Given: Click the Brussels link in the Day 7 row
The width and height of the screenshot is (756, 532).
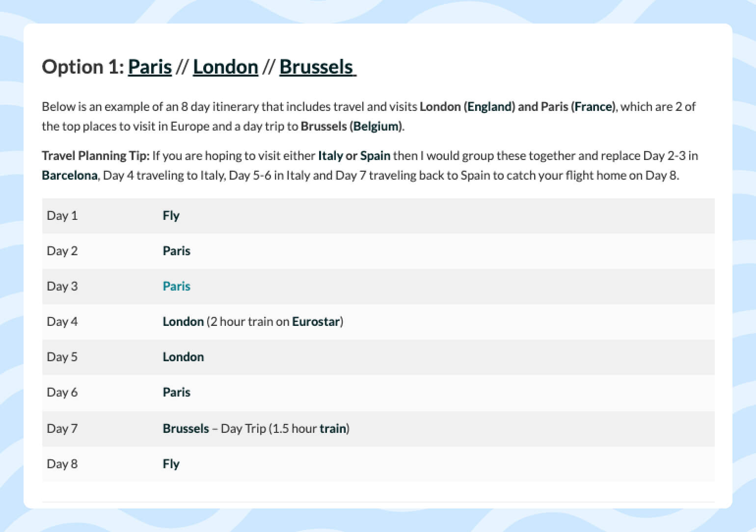Looking at the screenshot, I should tap(186, 428).
